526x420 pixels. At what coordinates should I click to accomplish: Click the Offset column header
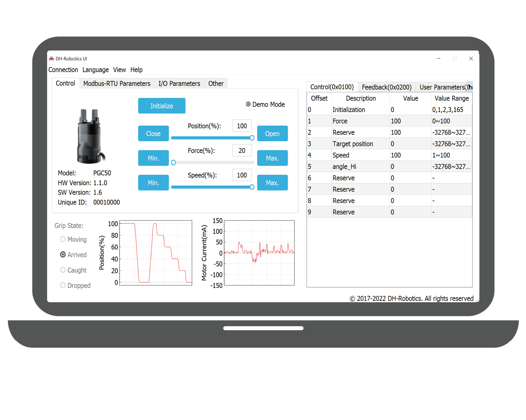point(319,98)
